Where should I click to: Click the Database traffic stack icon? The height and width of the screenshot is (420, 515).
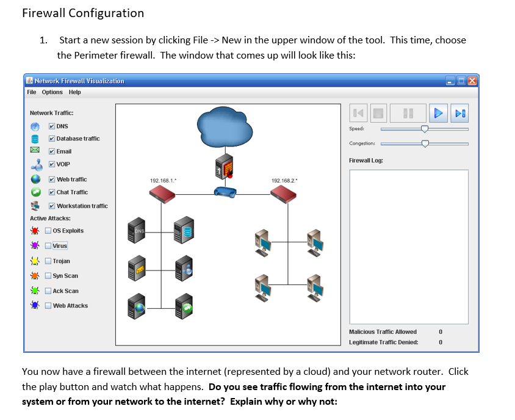click(x=35, y=139)
